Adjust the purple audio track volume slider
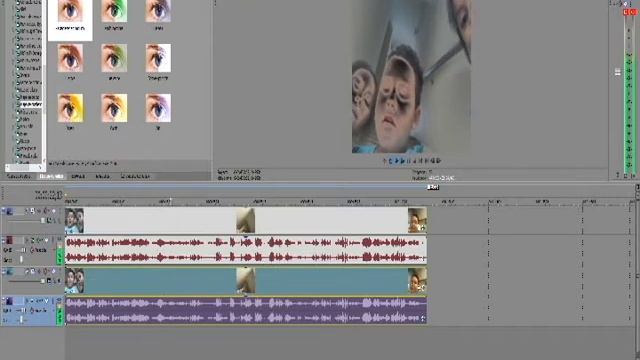 click(x=24, y=311)
